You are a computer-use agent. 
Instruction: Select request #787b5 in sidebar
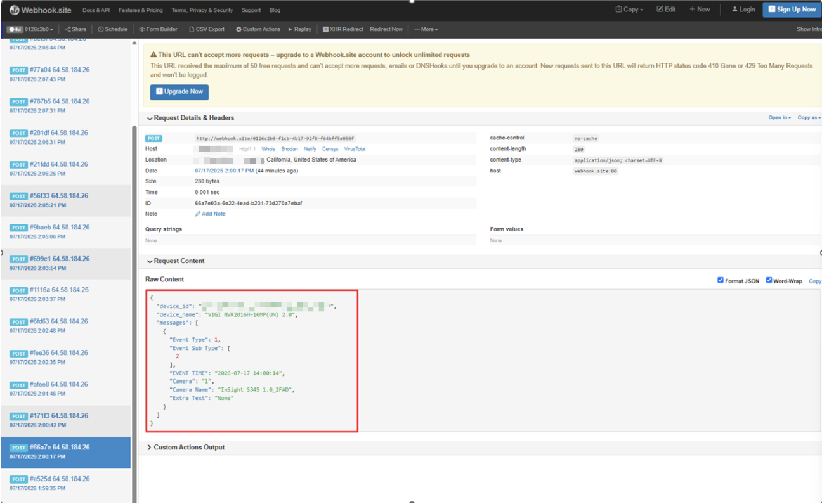coord(65,105)
